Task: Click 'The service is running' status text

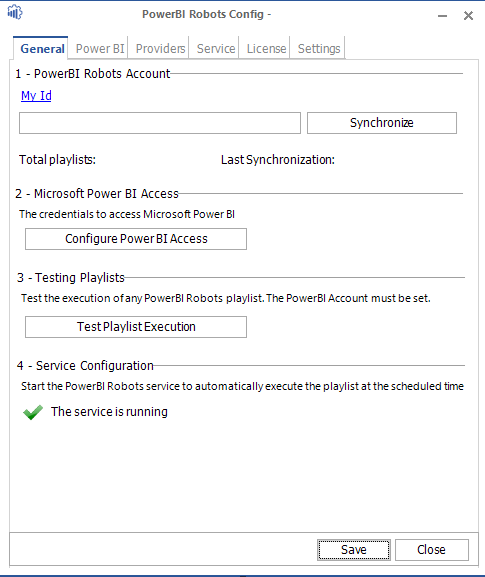Action: click(109, 412)
